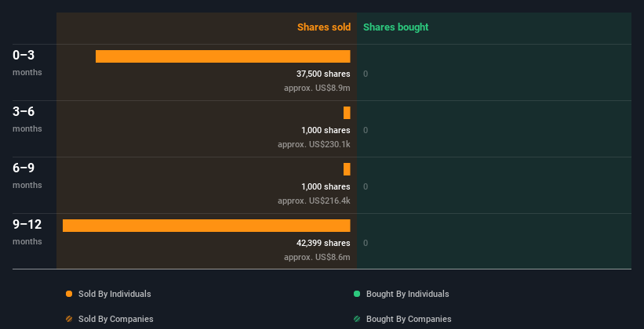Click the 37,500 shares value

point(323,74)
